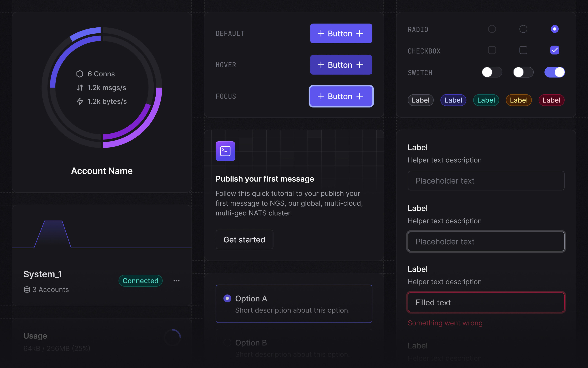588x368 pixels.
Task: Click the focused Placeholder text input field
Action: tap(486, 241)
